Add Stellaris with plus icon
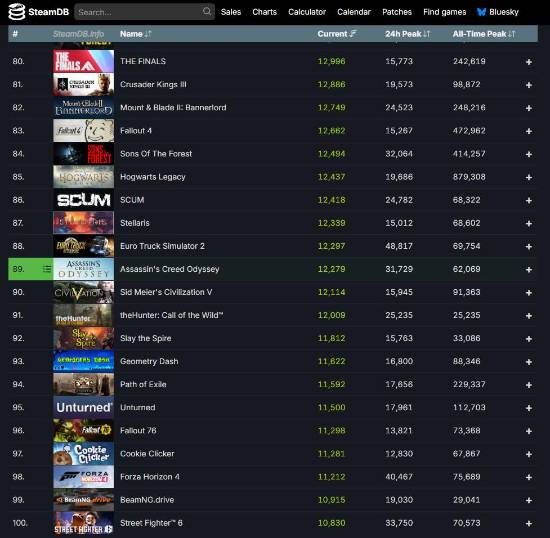This screenshot has width=550, height=538. 529,224
